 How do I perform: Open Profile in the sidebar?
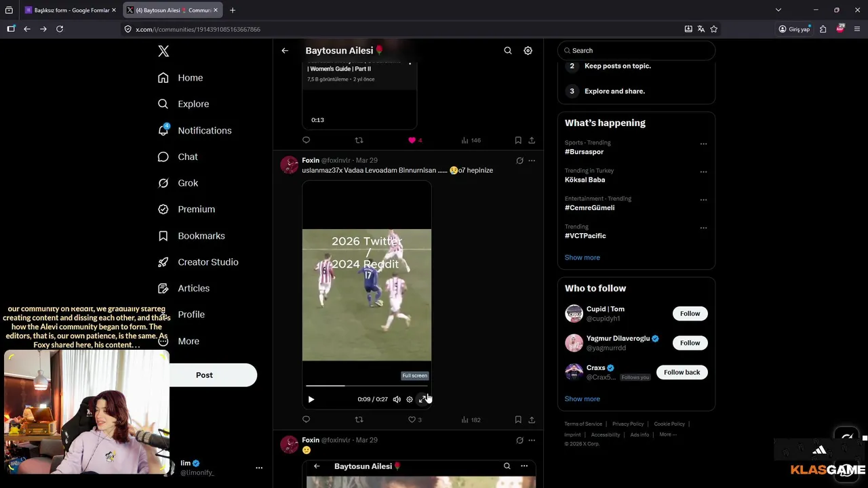191,314
